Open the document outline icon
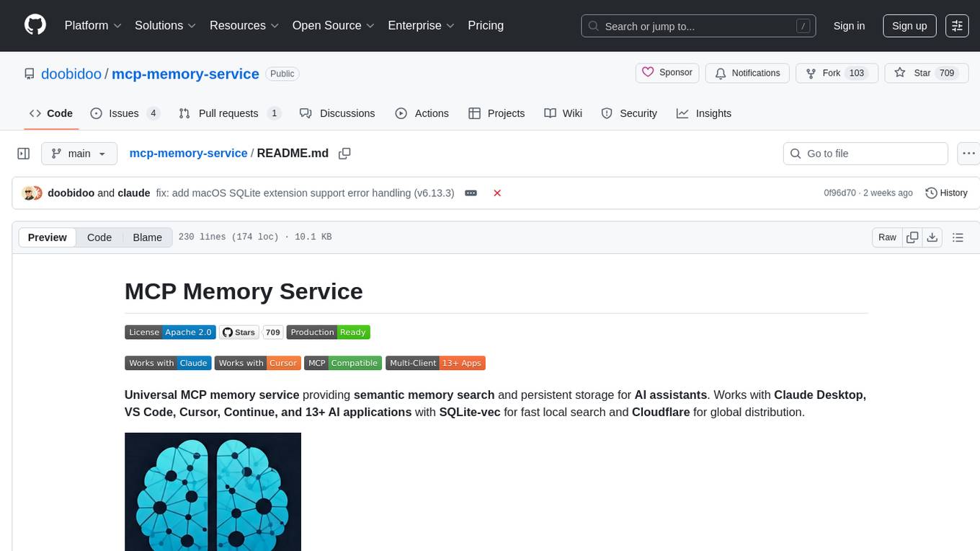The image size is (980, 551). [958, 237]
